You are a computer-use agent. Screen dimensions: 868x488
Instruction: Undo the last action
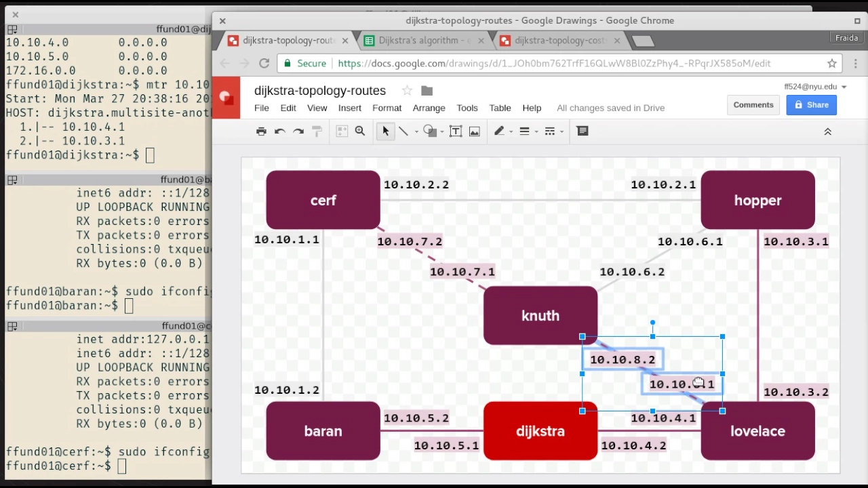pos(279,131)
